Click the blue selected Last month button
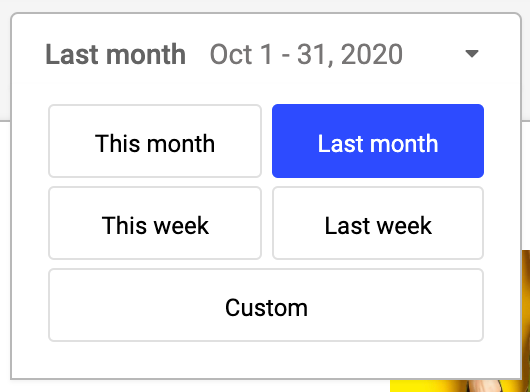 tap(378, 141)
